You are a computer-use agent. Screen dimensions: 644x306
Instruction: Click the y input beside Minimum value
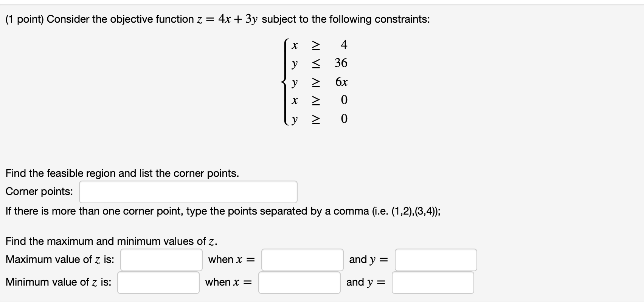pos(433,282)
